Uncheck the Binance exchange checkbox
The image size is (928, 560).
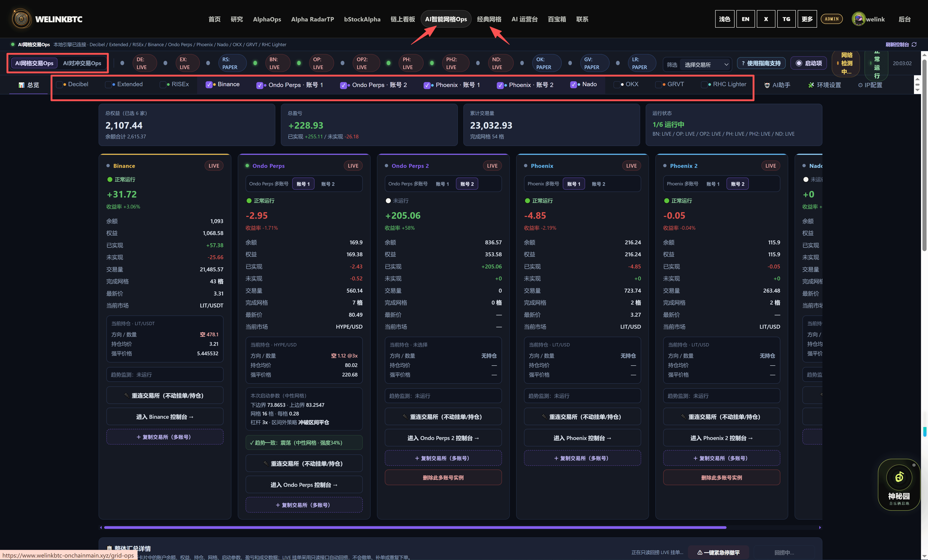[209, 85]
